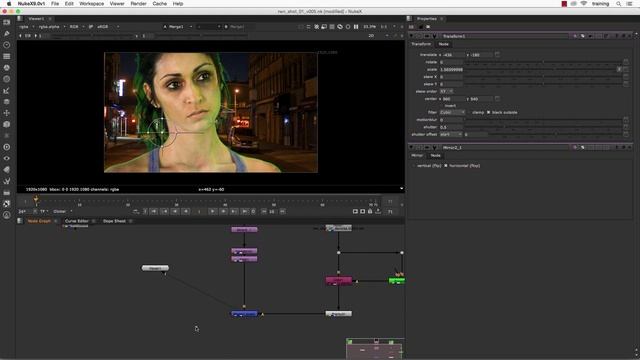Jump to the first frame
The height and width of the screenshot is (360, 640).
click(154, 211)
